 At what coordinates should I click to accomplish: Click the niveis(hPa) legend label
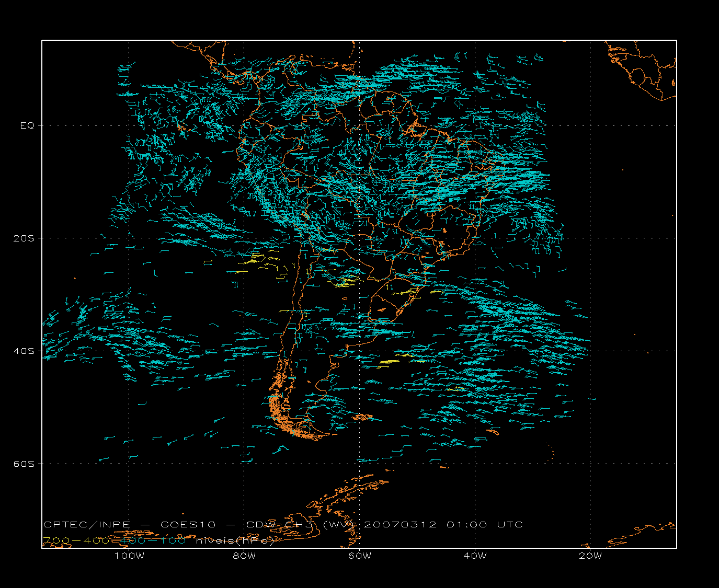tap(235, 541)
